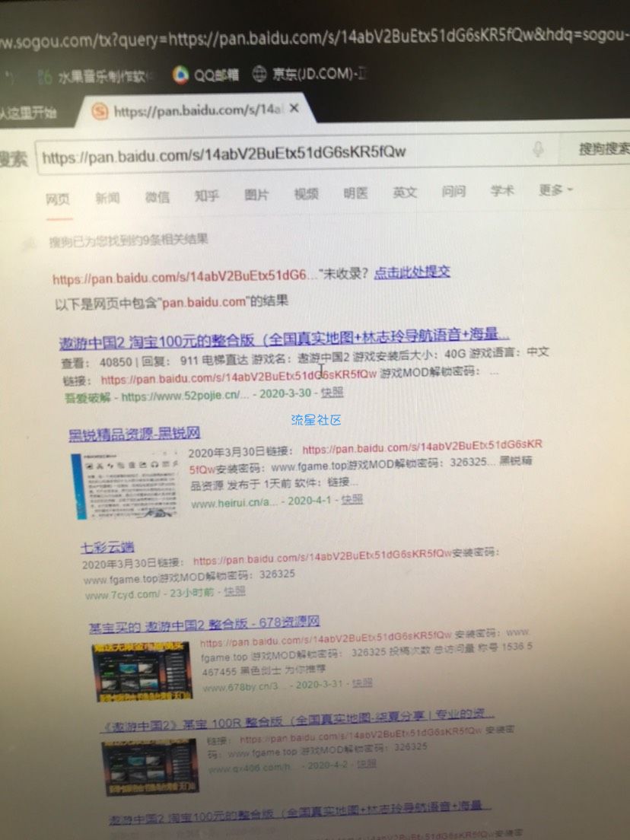Click the 黑锐网 result thumbnail image
630x840 pixels.
(126, 485)
